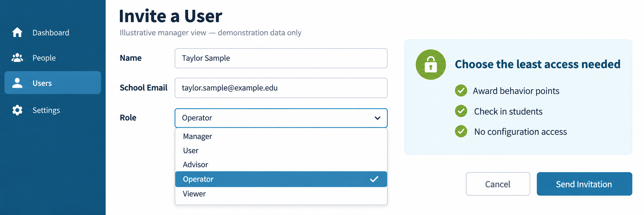Select the Viewer role option
The height and width of the screenshot is (215, 644).
pos(281,194)
